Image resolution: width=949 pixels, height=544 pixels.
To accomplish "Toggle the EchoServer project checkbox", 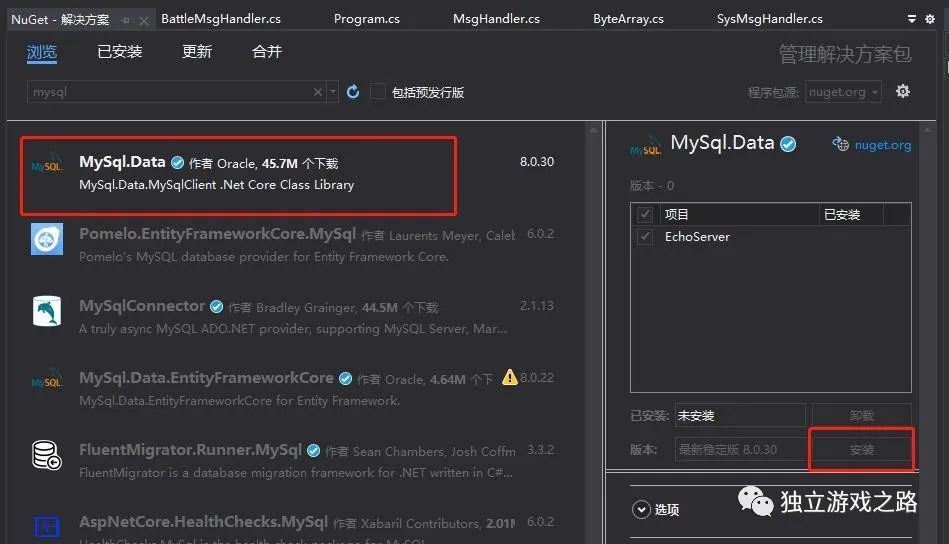I will (645, 237).
